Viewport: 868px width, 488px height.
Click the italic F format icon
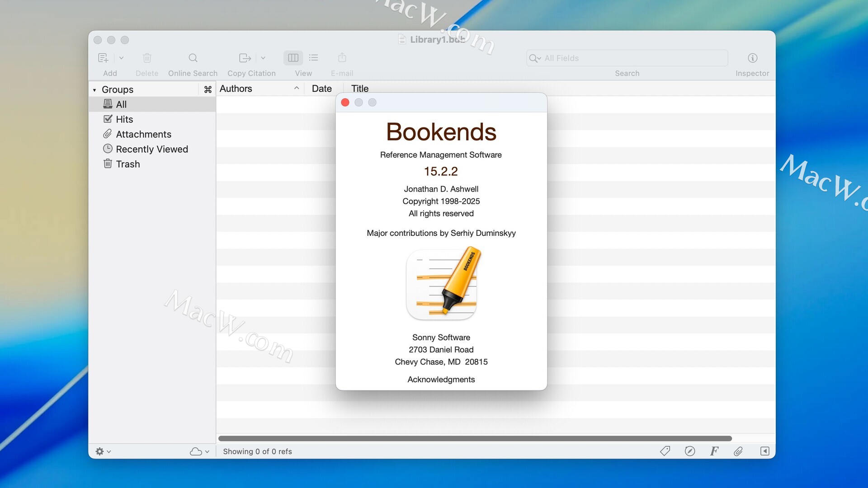[x=714, y=451]
